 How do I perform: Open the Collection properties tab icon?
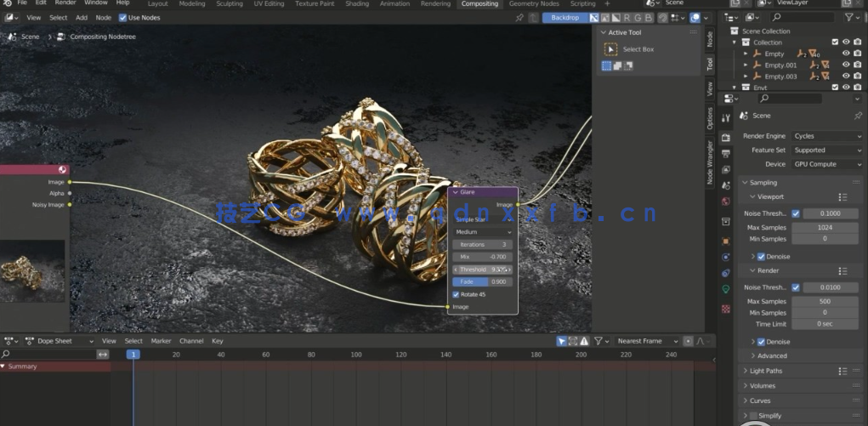pos(726,222)
